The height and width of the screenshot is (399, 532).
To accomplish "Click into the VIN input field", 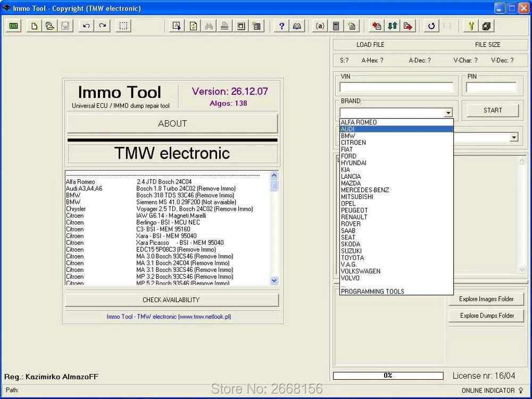I will click(x=396, y=87).
